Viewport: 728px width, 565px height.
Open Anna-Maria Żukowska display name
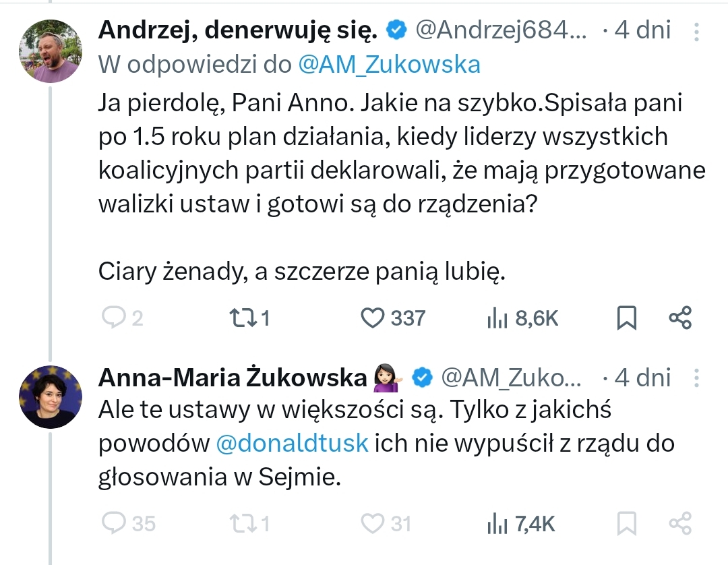pos(232,378)
